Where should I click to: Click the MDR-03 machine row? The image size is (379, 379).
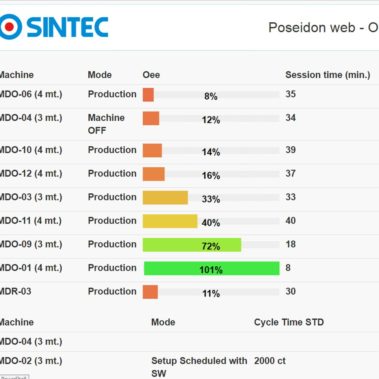pyautogui.click(x=189, y=292)
